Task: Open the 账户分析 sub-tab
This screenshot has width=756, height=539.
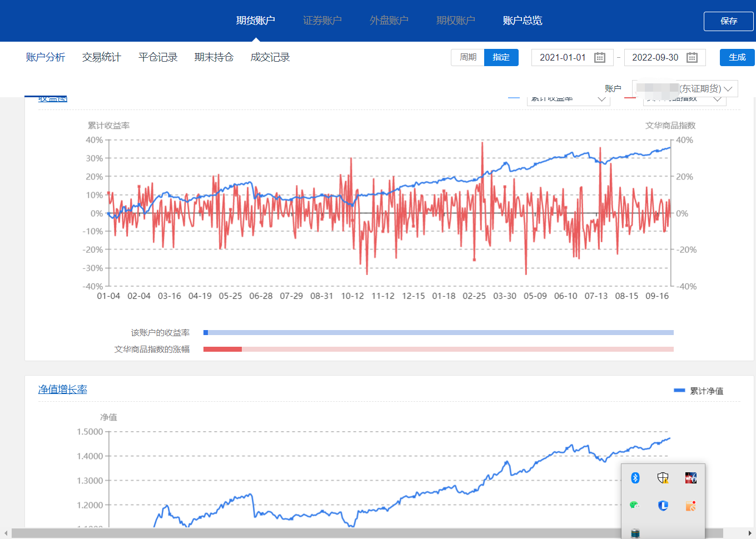Action: 46,57
